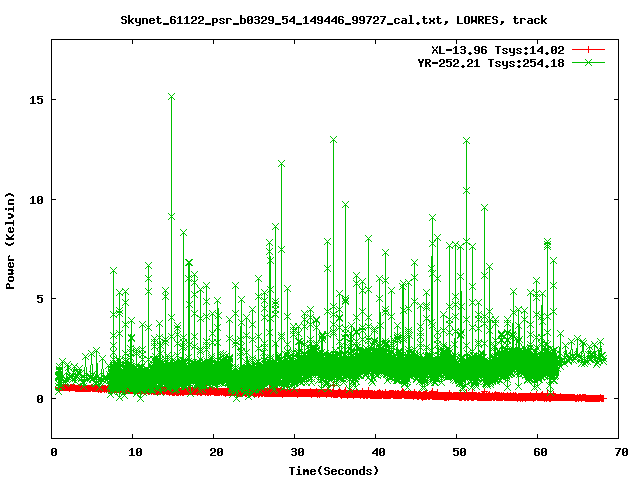Click the x-axis tick label 20
The height and width of the screenshot is (480, 640).
click(216, 452)
